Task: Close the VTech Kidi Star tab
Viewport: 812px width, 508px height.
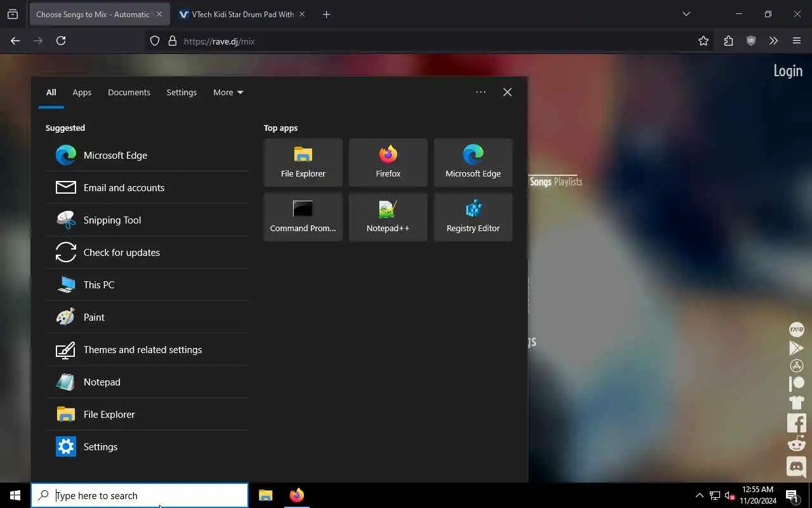Action: 302,14
